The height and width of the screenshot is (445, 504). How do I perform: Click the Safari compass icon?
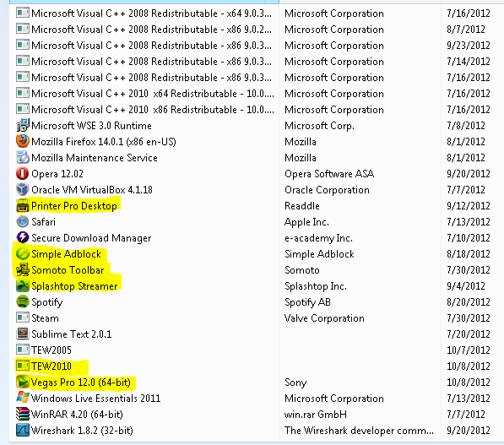[x=23, y=221]
